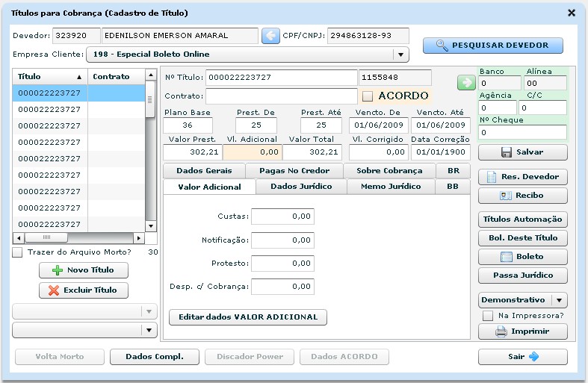Click the horizontal scrollbar right arrow

139,238
